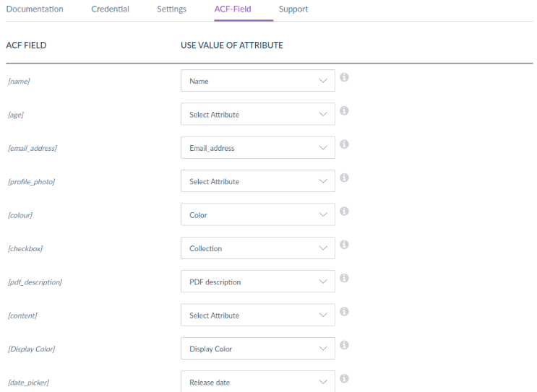The width and height of the screenshot is (537, 392).
Task: Click info icon for pdf_description row
Action: point(345,278)
